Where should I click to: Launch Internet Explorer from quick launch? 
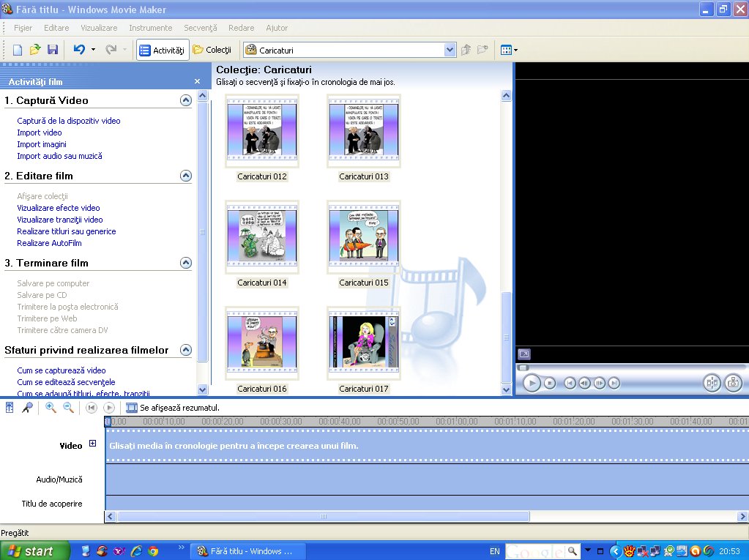(137, 551)
